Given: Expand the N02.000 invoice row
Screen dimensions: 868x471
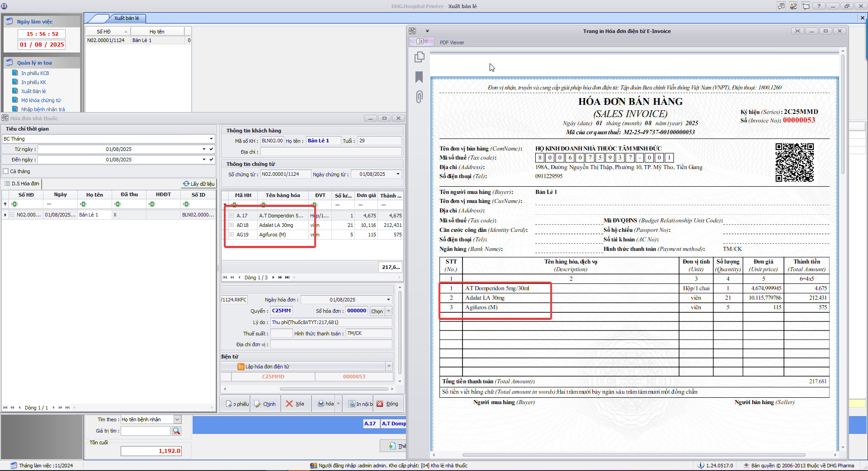Looking at the screenshot, I should tap(12, 215).
